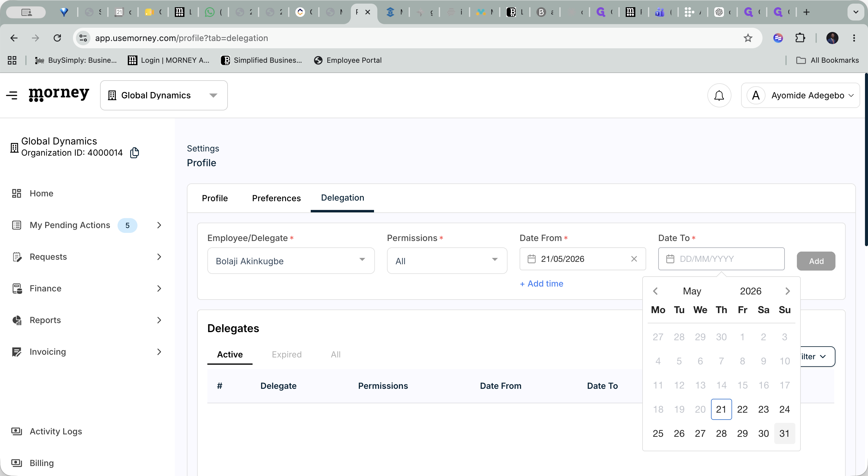Select day 21 in the calendar

click(x=722, y=409)
